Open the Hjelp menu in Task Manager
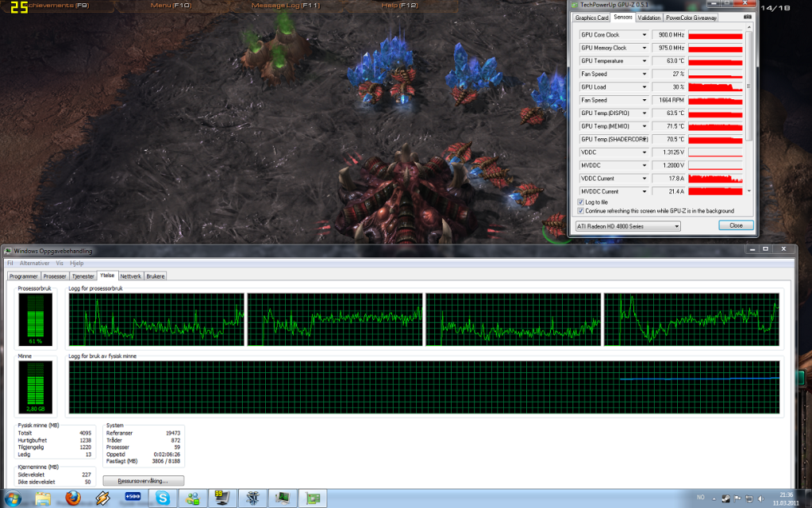This screenshot has width=812, height=508. click(77, 263)
